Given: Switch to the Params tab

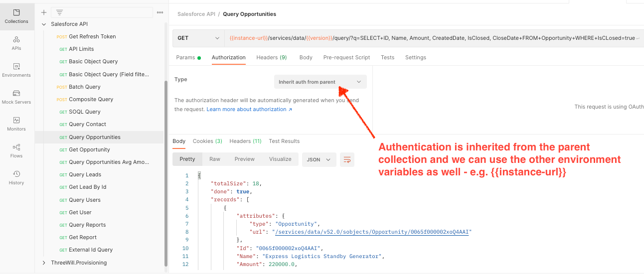Looking at the screenshot, I should click(x=188, y=57).
